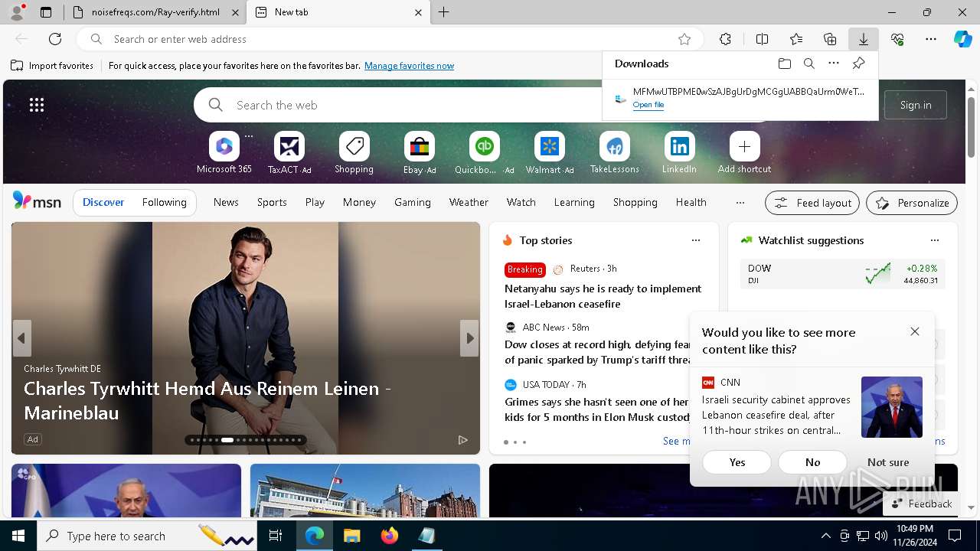Launch Firefox from the taskbar
The height and width of the screenshot is (551, 980).
(x=390, y=536)
